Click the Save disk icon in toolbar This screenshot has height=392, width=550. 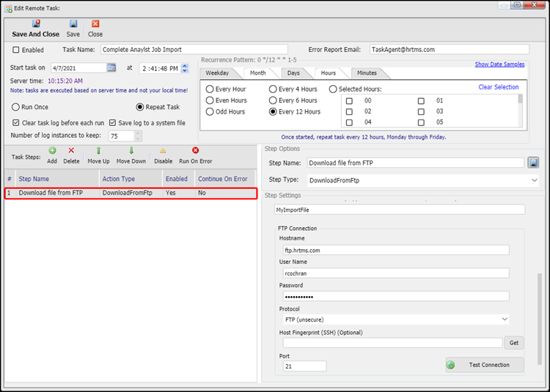tap(73, 23)
